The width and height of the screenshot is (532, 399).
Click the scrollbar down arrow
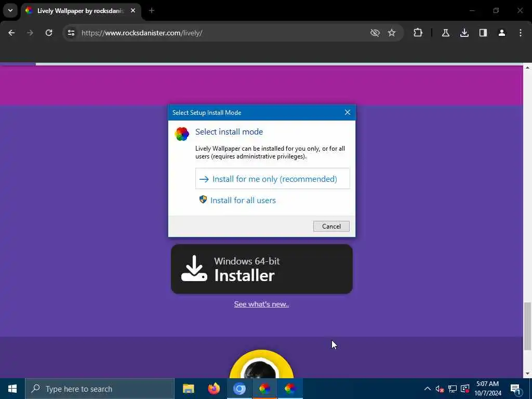(527, 374)
